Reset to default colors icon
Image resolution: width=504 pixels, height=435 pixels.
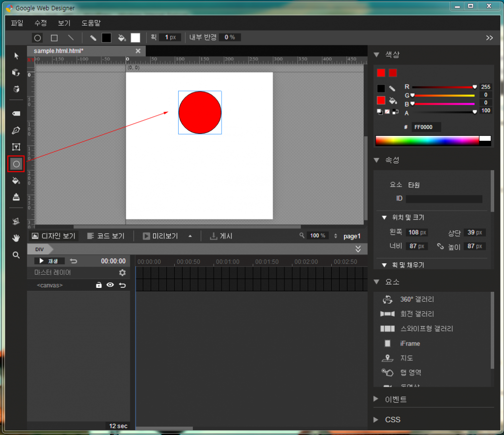point(379,112)
